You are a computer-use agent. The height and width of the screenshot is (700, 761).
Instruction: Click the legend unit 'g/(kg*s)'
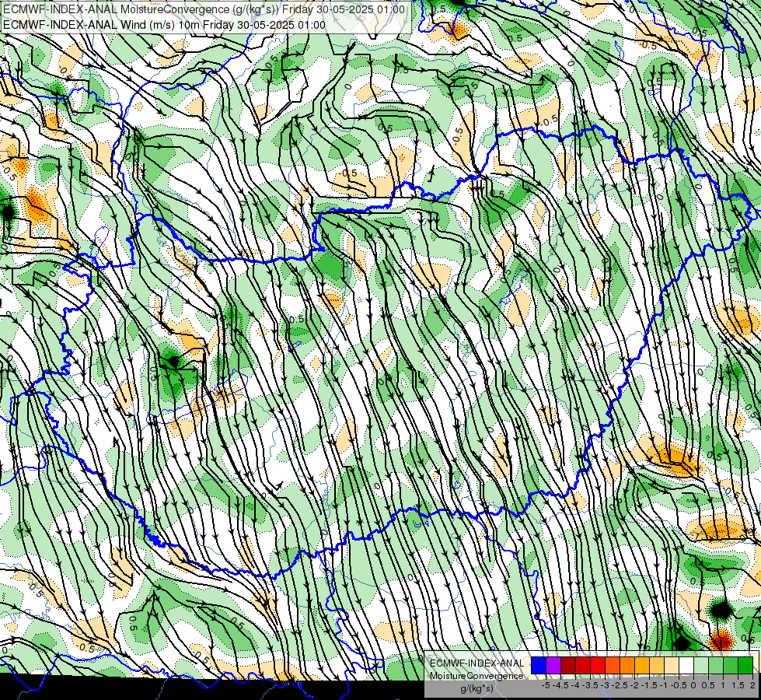coord(476,688)
